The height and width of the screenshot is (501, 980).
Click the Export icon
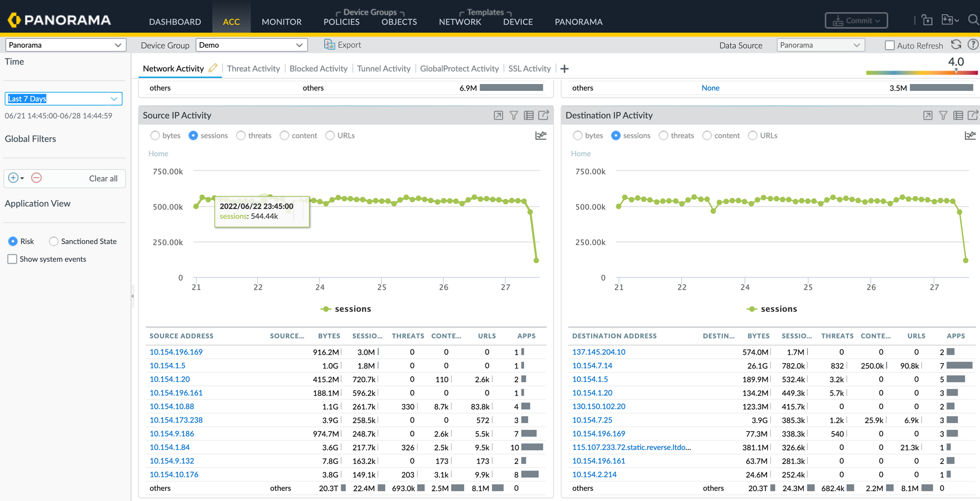click(x=329, y=45)
